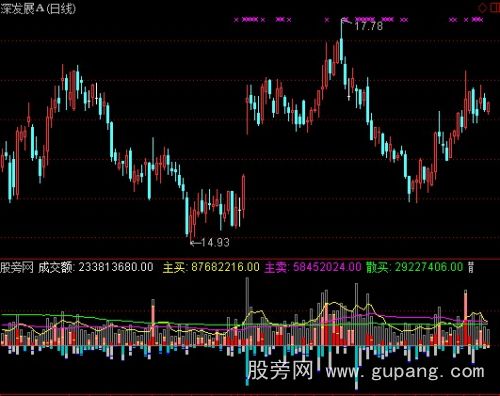This screenshot has height=396, width=500.
Task: Click the last magenta cross signal cluster
Action: coord(478,20)
